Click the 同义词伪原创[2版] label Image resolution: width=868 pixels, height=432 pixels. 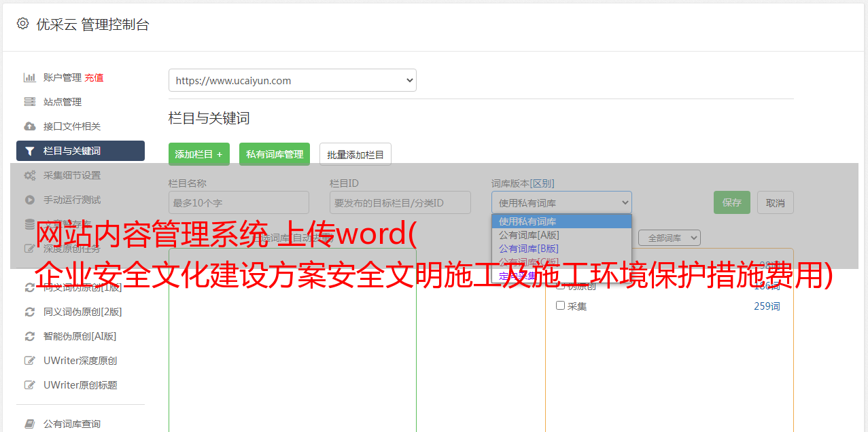click(x=83, y=312)
